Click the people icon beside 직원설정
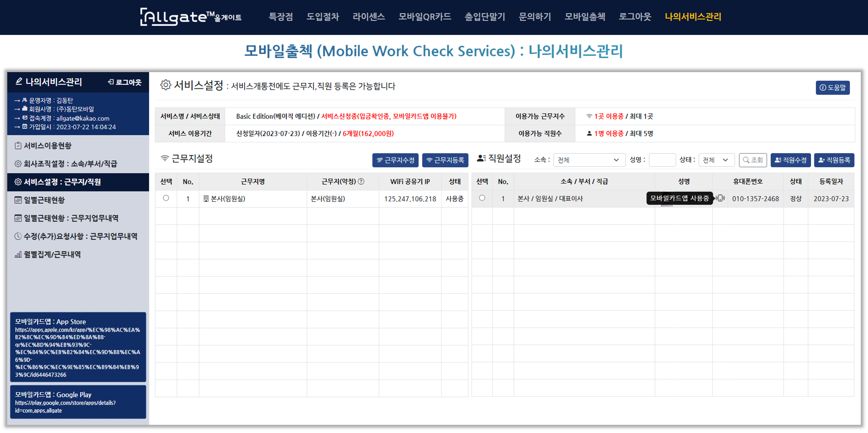 (x=481, y=158)
